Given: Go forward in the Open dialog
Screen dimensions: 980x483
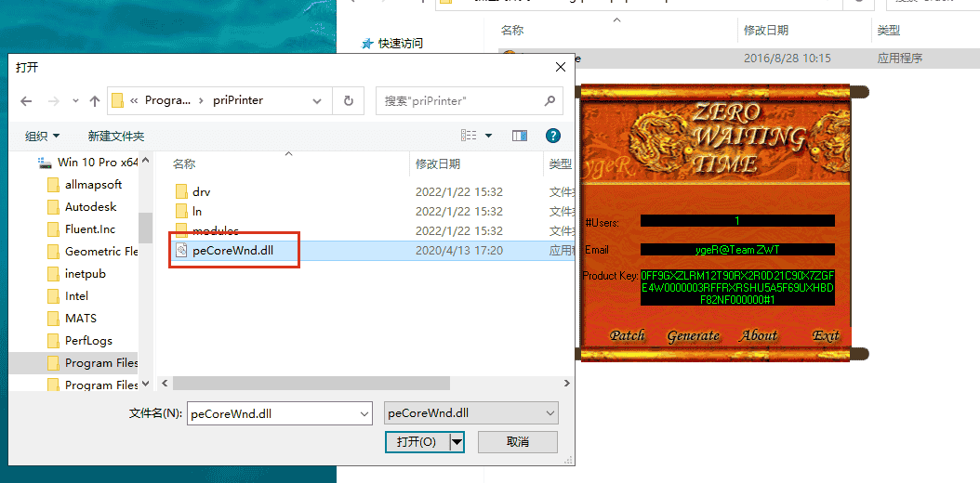Looking at the screenshot, I should [x=54, y=100].
